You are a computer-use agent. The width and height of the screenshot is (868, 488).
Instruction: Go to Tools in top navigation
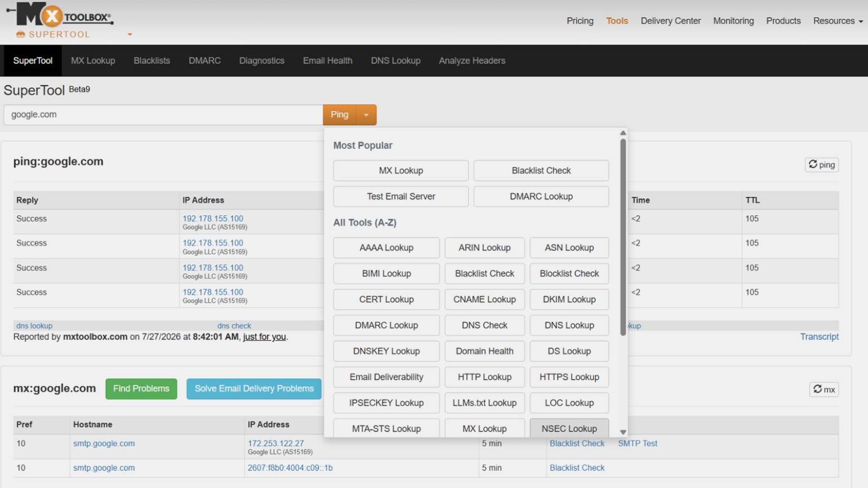(617, 21)
